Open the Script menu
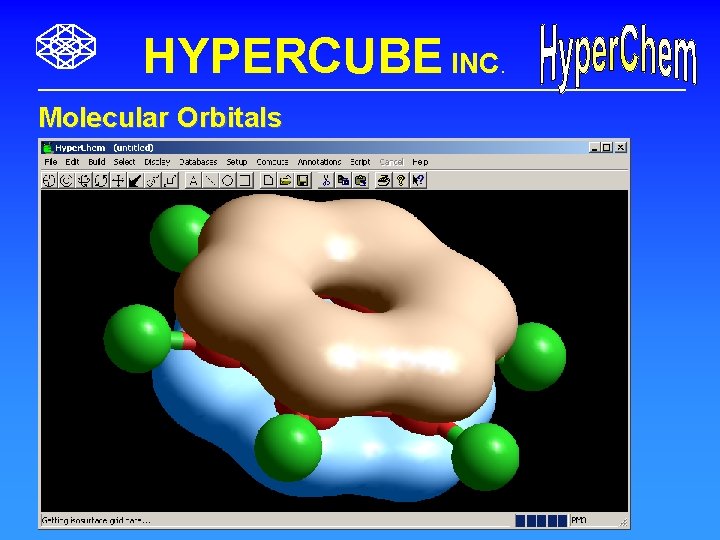 pos(360,162)
